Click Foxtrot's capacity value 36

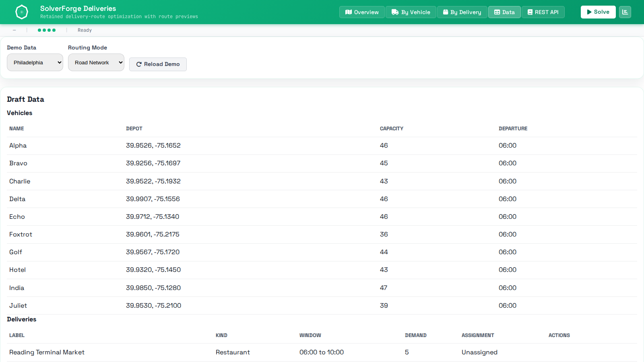coord(384,234)
